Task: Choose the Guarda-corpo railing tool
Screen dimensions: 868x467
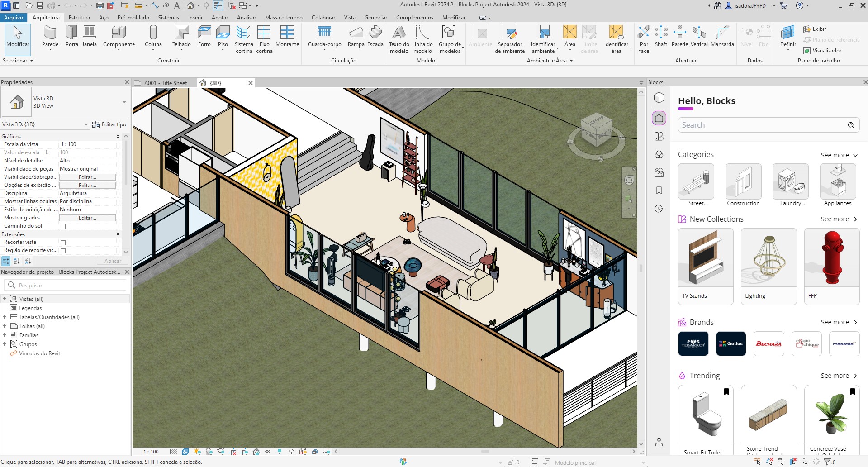Action: pos(325,37)
